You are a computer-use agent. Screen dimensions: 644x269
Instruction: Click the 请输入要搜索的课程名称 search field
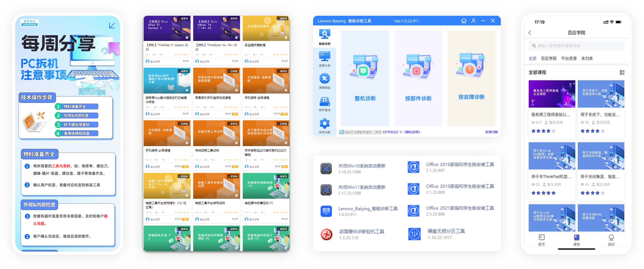pyautogui.click(x=576, y=46)
